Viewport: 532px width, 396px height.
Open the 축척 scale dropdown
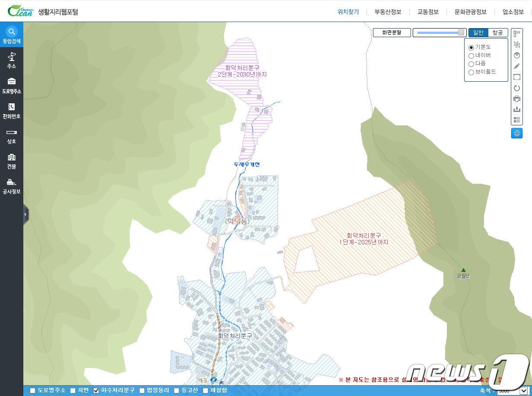pyautogui.click(x=512, y=391)
